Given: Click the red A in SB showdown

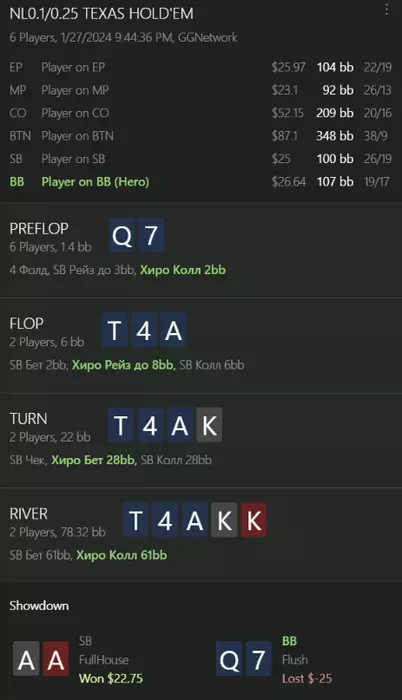Looking at the screenshot, I should click(x=55, y=659).
